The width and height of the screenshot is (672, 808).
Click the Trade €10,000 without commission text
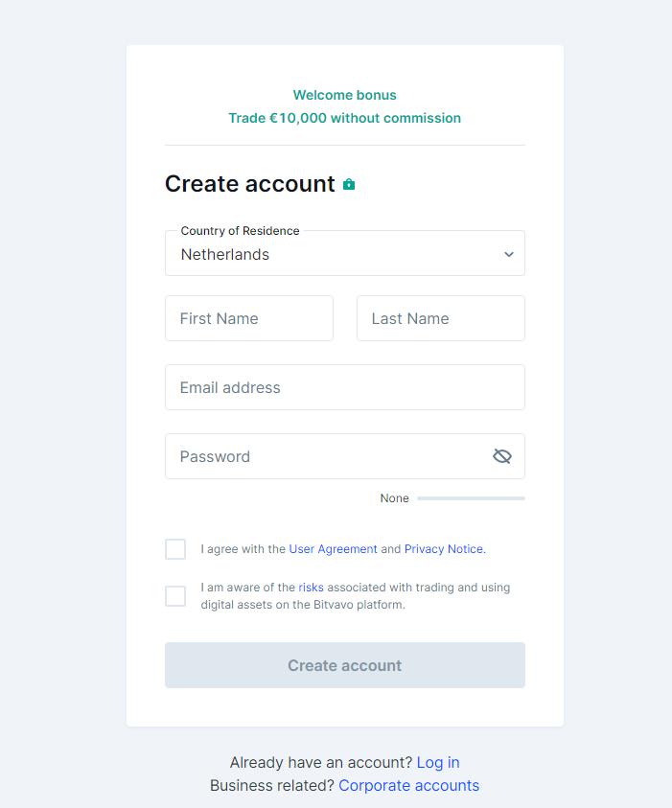344,118
